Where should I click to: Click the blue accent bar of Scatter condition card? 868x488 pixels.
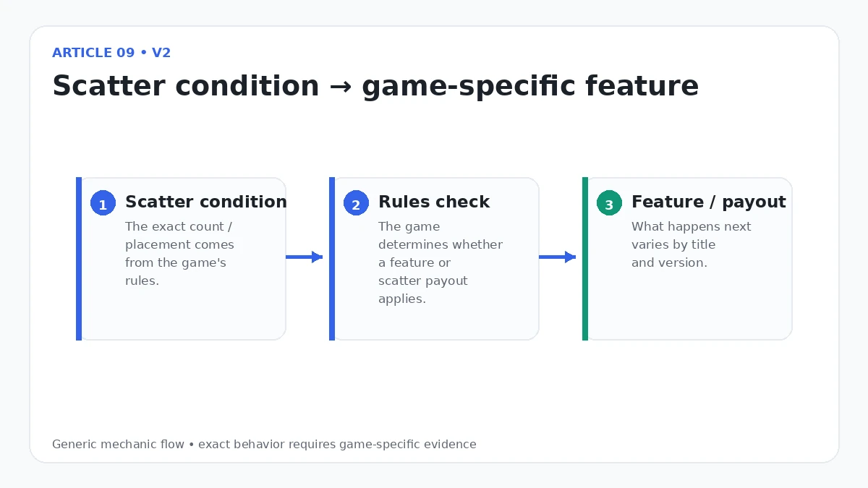coord(79,258)
